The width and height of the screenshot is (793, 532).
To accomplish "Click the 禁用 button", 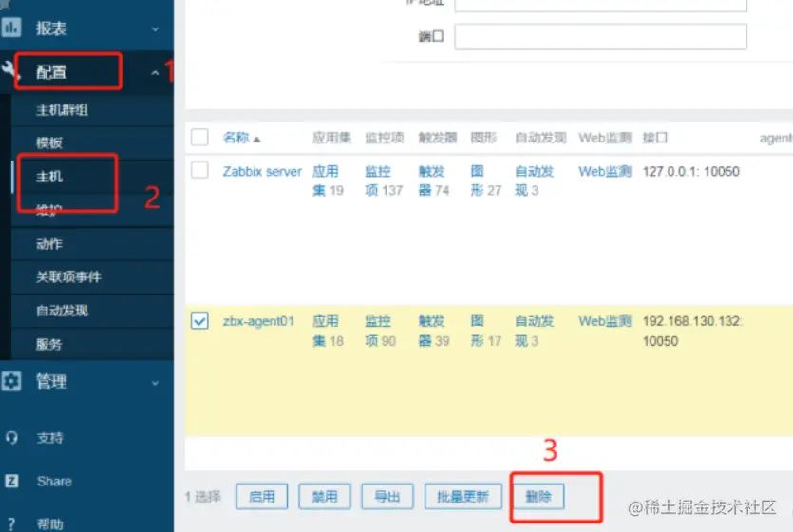I will 325,496.
